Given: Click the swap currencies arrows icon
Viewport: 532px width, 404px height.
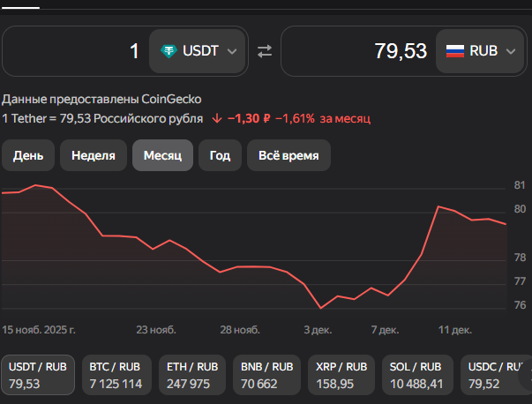Looking at the screenshot, I should 265,51.
